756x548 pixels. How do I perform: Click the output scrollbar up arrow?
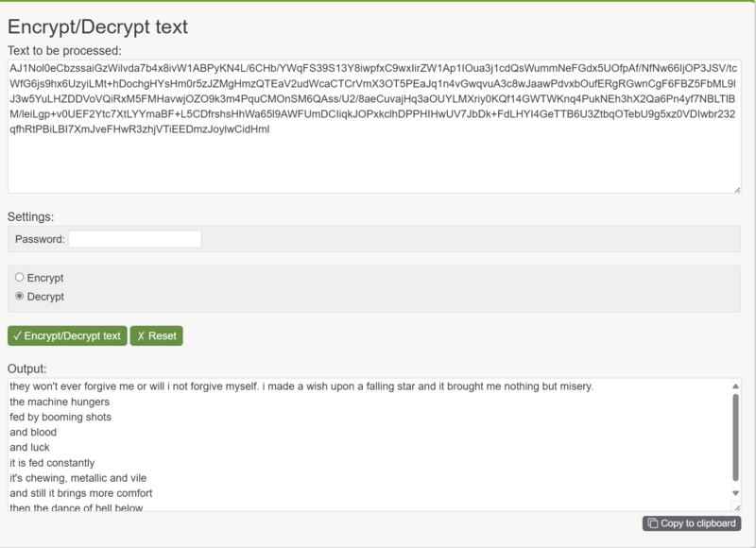point(735,386)
